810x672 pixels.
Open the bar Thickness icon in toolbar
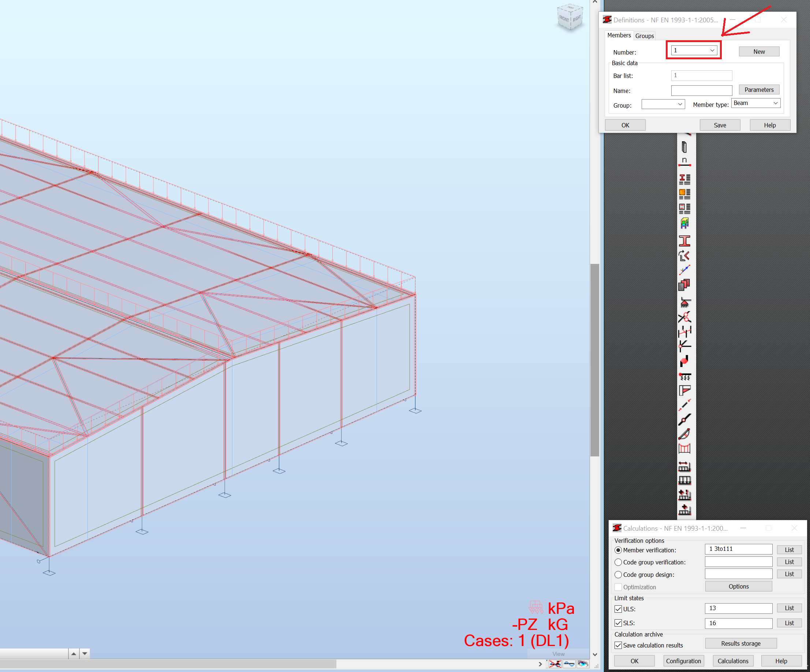point(684,147)
